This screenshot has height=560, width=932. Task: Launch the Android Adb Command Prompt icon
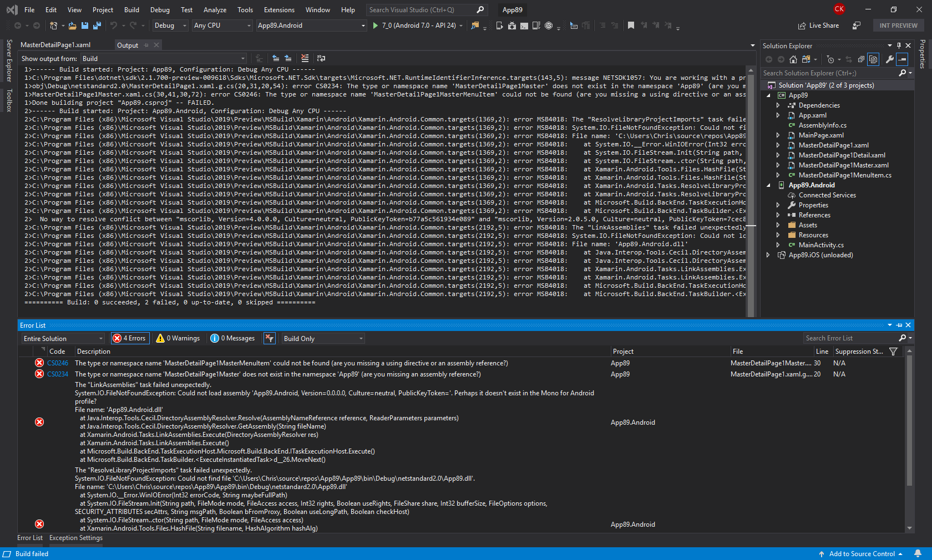(x=524, y=25)
